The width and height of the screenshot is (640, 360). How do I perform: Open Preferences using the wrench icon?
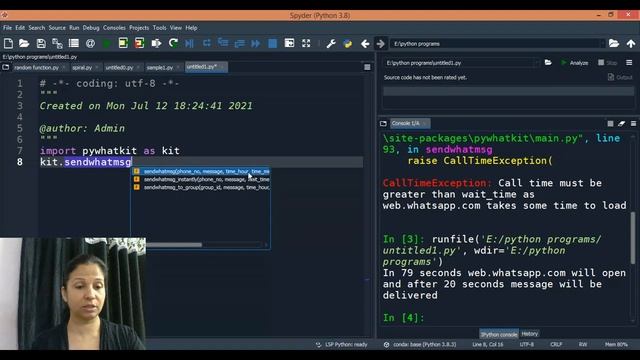331,44
